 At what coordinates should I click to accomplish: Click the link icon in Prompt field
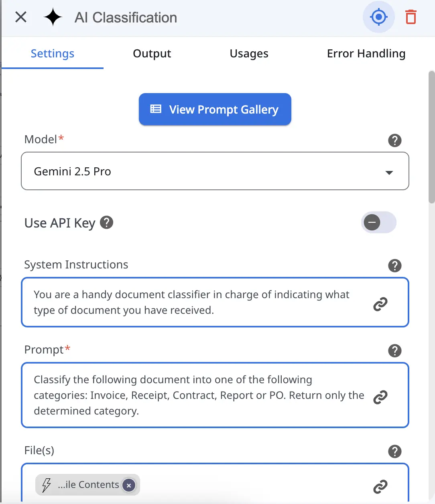[380, 397]
